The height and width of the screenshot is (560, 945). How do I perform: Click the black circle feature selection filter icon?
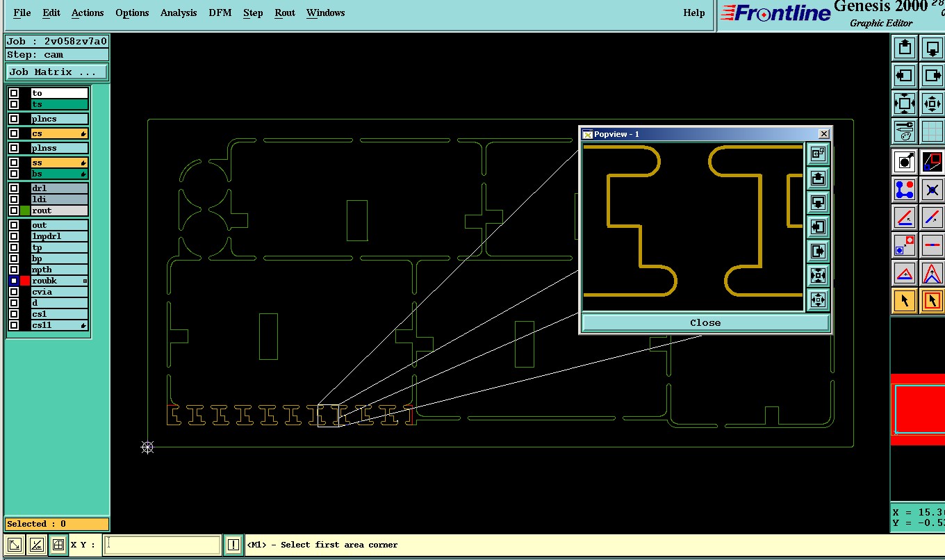click(904, 162)
